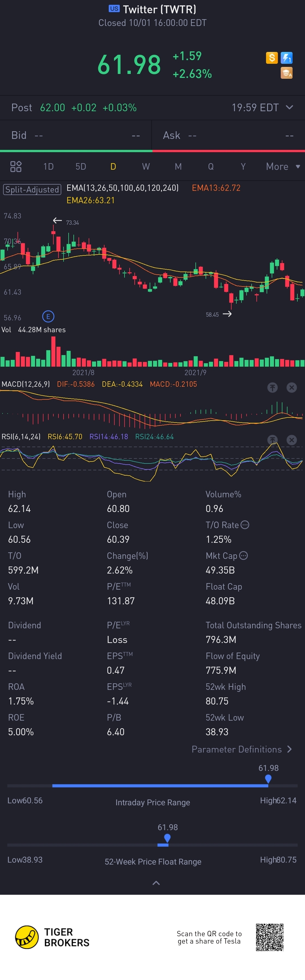Tap the Scan the QR code text
The height and width of the screenshot is (980, 305).
click(x=209, y=937)
